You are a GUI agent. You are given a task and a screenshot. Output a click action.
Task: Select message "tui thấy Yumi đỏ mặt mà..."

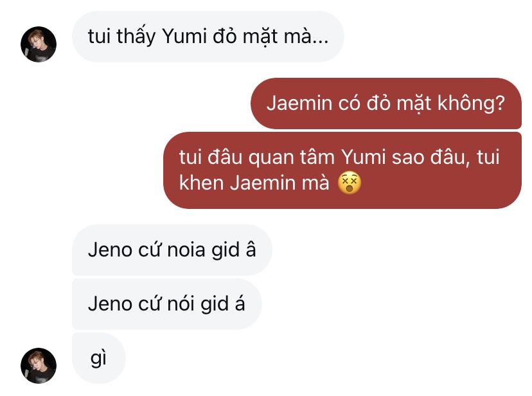208,36
